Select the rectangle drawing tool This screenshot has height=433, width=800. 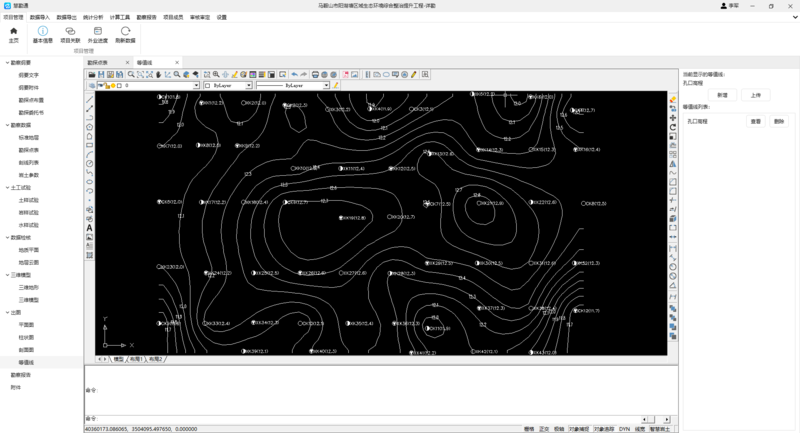point(89,145)
